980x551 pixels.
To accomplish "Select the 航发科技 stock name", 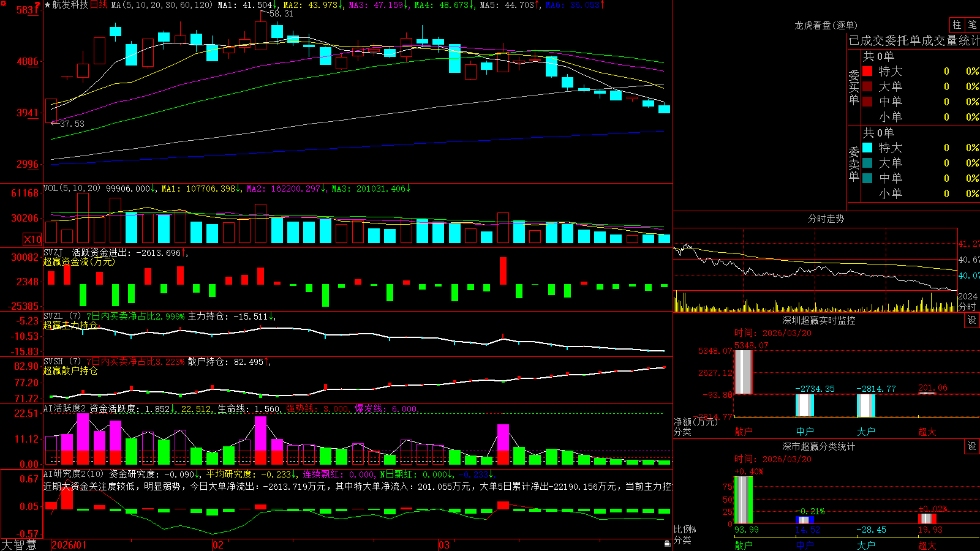I will pos(70,5).
